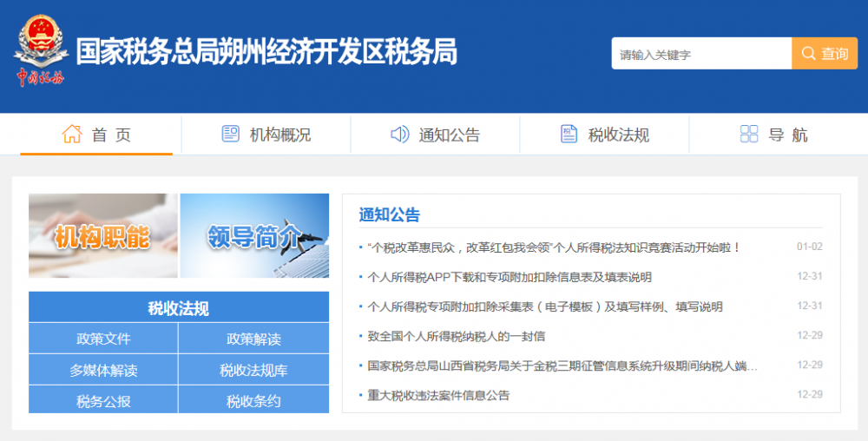The image size is (868, 441).
Task: Click the China Tax emblem logo
Action: coord(40,50)
